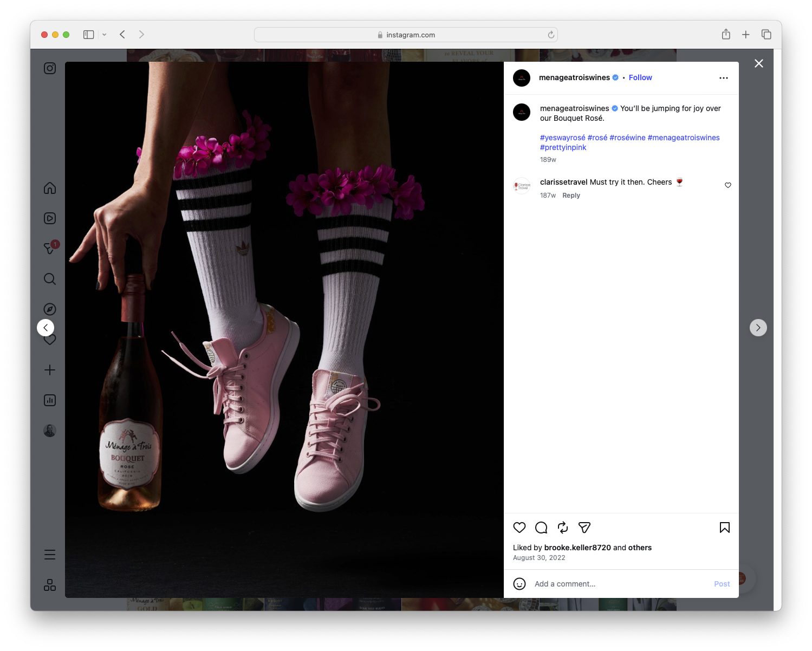
Task: Open the post options three-dot menu
Action: [724, 77]
